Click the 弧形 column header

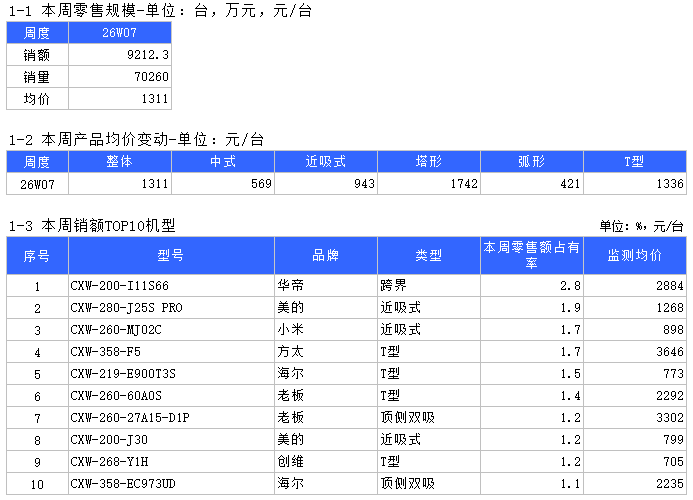coord(531,162)
